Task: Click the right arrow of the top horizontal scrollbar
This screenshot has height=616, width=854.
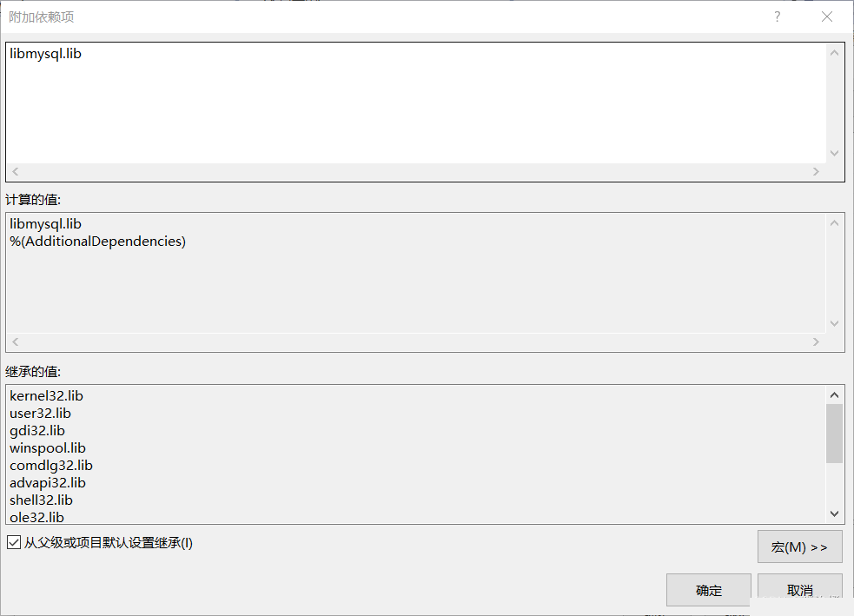Action: pos(817,171)
